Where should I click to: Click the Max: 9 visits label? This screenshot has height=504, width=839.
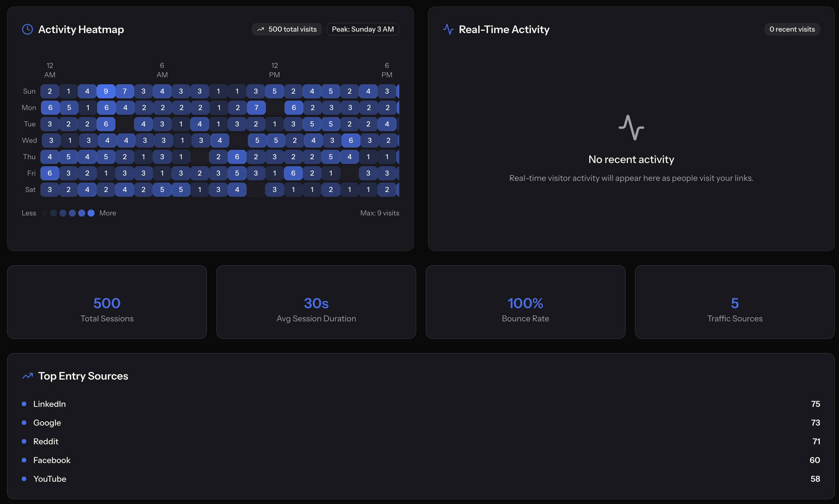(x=379, y=213)
